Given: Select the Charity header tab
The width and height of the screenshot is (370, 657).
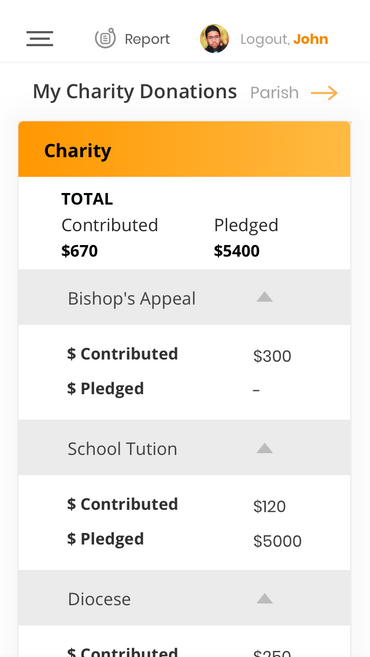Looking at the screenshot, I should click(184, 149).
